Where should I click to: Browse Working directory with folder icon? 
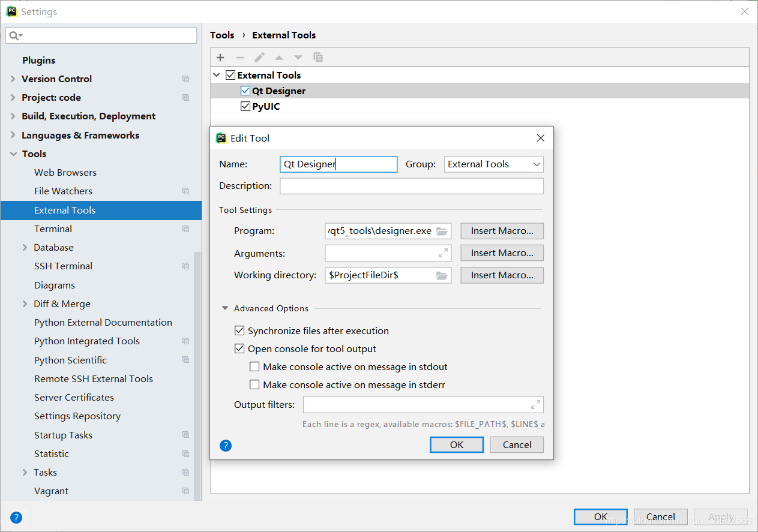click(442, 275)
